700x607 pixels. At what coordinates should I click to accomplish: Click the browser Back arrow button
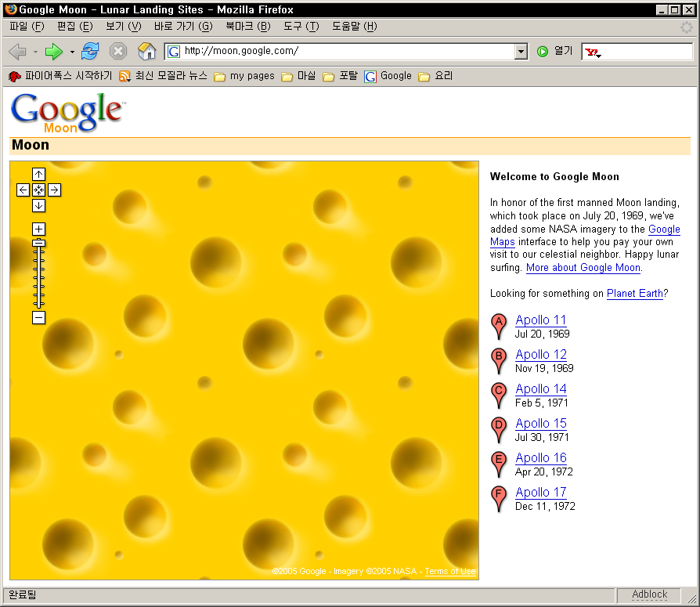[x=17, y=52]
